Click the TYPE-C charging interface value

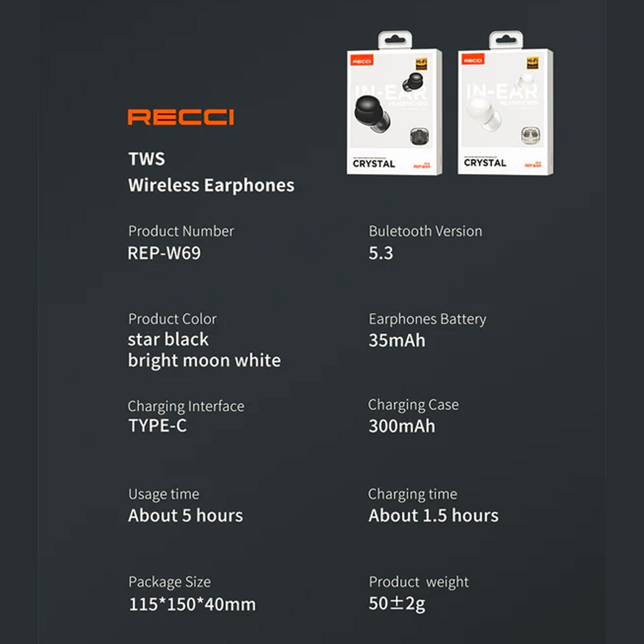tap(158, 426)
